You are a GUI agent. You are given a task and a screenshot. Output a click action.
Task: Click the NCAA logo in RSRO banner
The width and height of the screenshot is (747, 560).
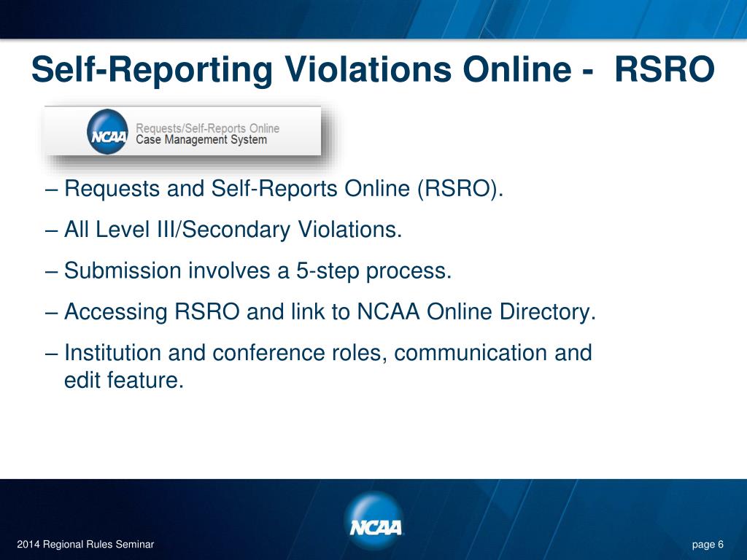coord(108,132)
